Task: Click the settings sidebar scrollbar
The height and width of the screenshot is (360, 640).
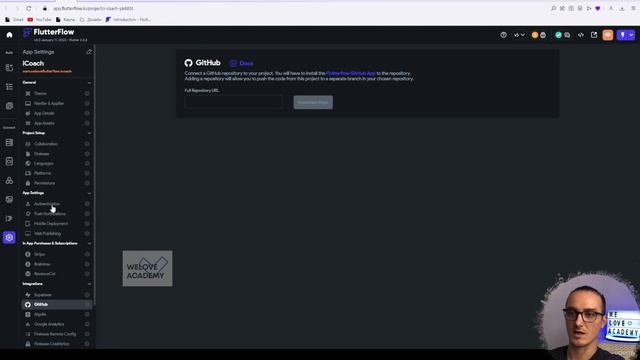Action: pos(95,176)
